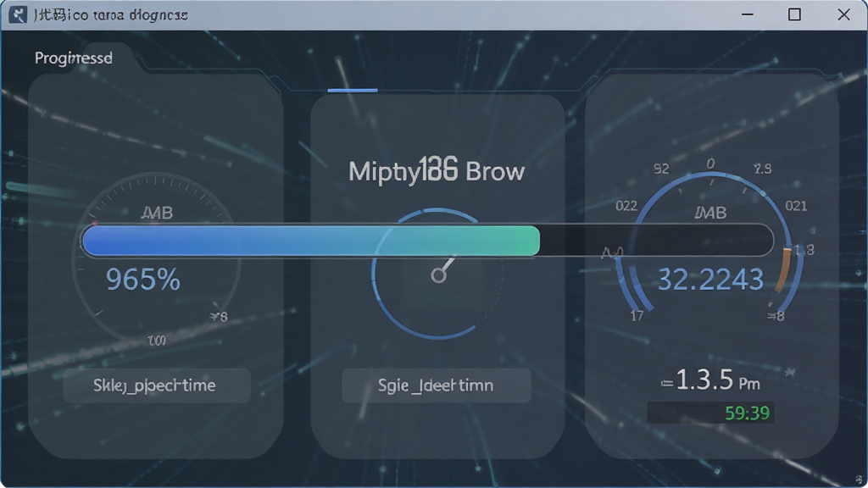Open the Progirressd tab
Image resolution: width=868 pixels, height=488 pixels.
74,58
